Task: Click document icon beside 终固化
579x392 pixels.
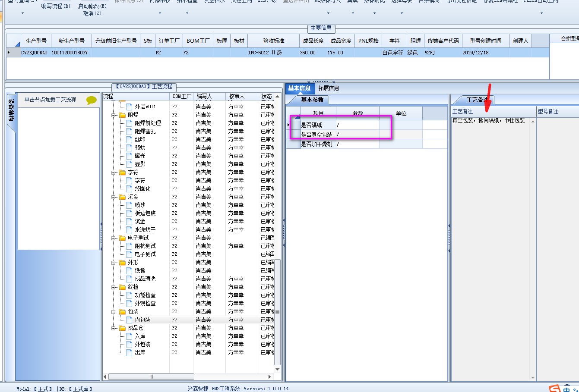Action: pos(129,189)
